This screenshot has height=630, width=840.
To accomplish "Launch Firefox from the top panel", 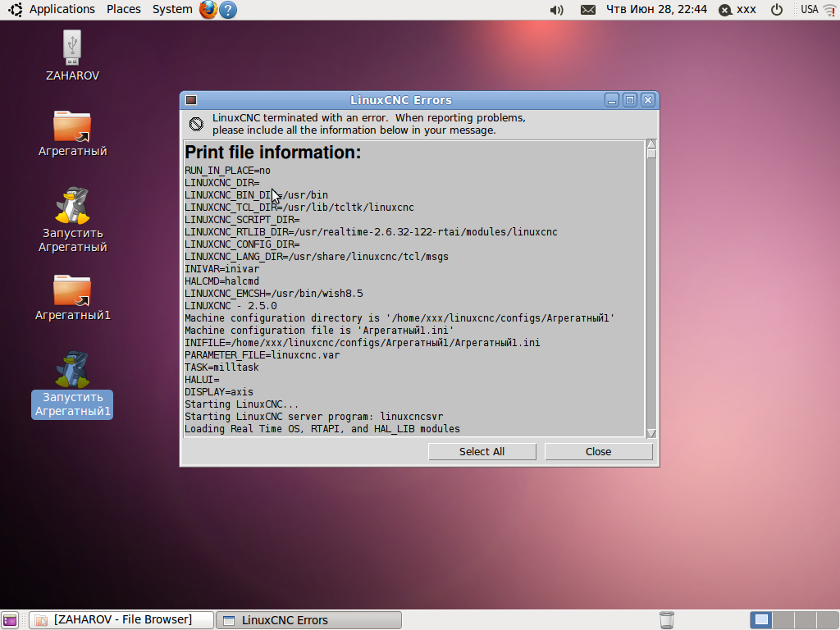I will tap(208, 10).
